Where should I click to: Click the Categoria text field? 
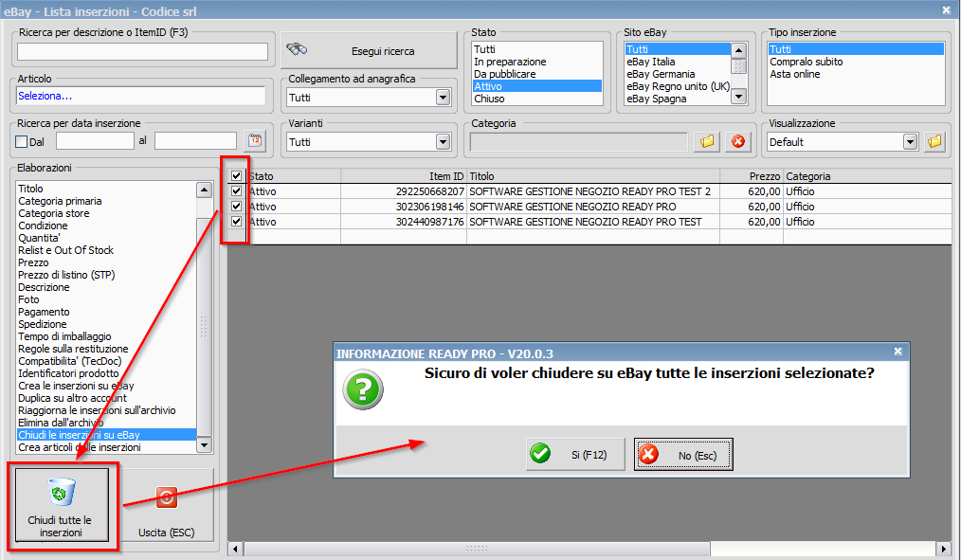click(x=578, y=142)
